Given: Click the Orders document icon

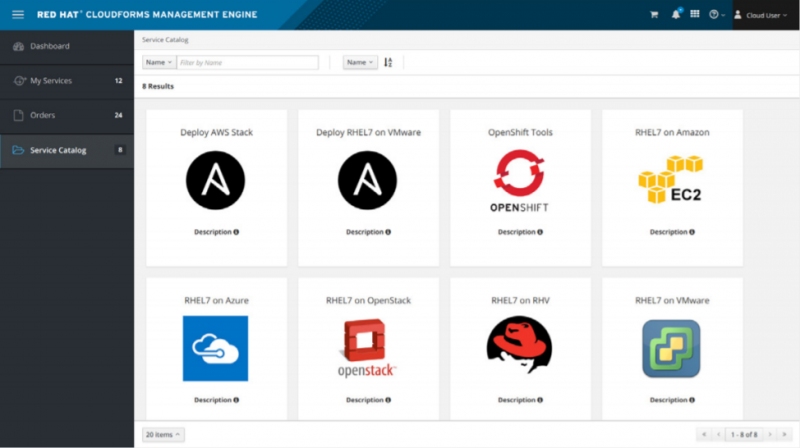Looking at the screenshot, I should click(18, 115).
